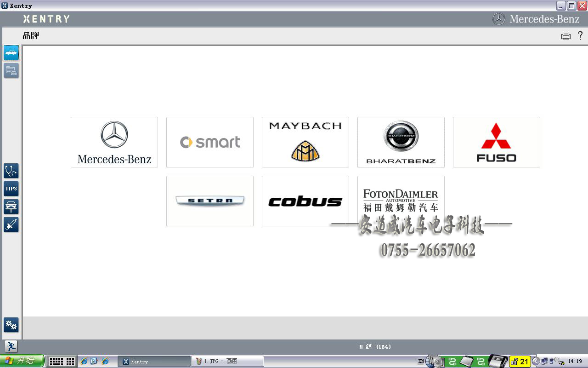Switch to the 1.JPG Paint taskbar button
This screenshot has width=588, height=368.
click(x=227, y=362)
